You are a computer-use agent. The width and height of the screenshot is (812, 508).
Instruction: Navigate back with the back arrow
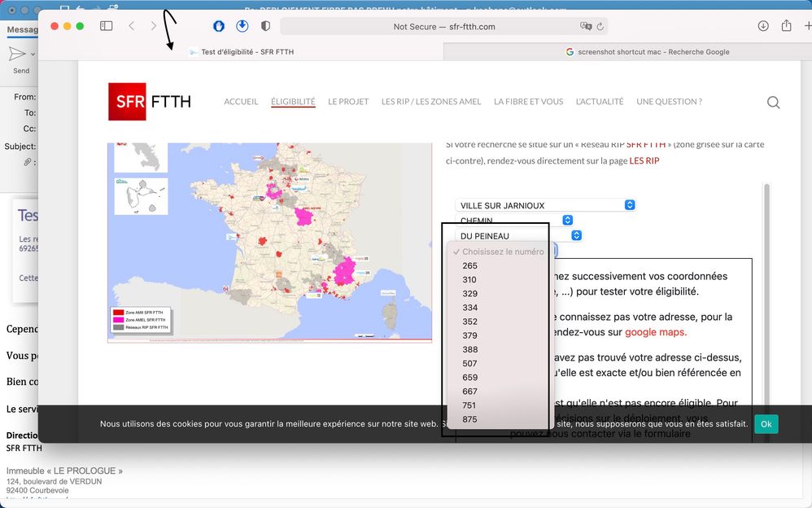point(131,25)
